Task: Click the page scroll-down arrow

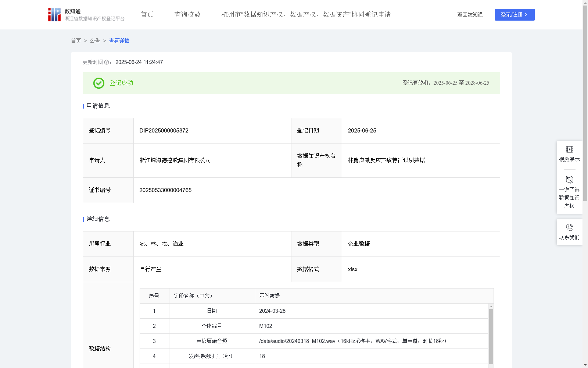Action: 585,365
